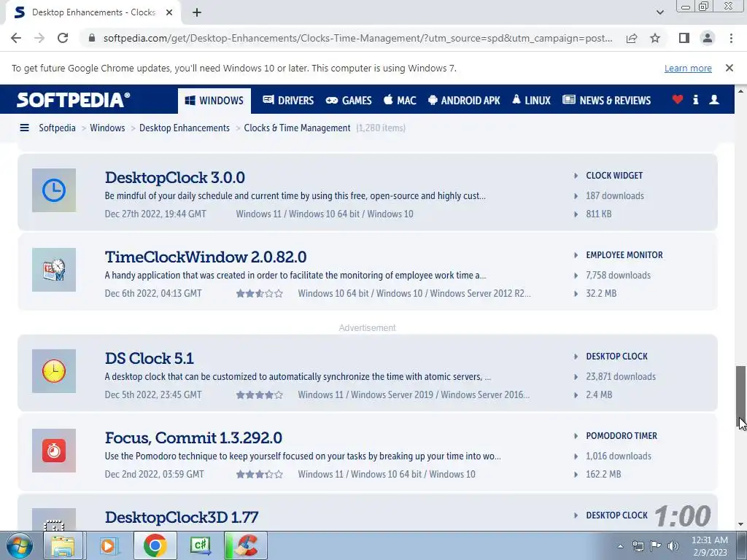Open the Drivers section
Screen dimensions: 747x560
point(288,101)
